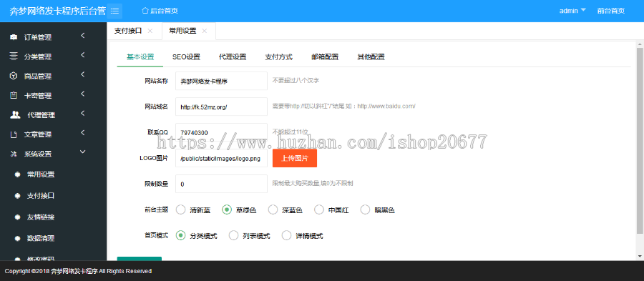Viewport: 644px width, 281px height.
Task: Click the 分类管理 list icon
Action: (x=14, y=56)
